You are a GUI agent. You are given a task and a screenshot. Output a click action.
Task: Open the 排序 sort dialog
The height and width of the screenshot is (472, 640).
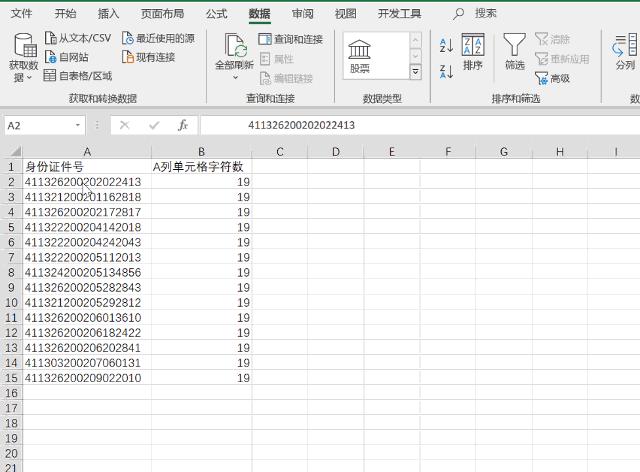point(473,52)
